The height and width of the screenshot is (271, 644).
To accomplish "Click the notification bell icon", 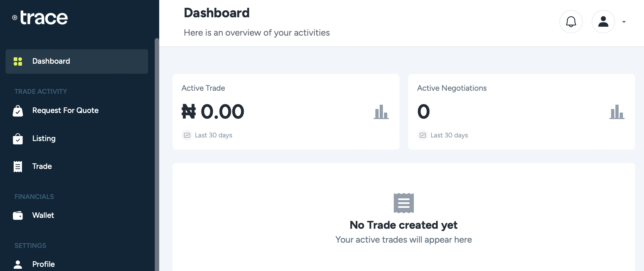I will (571, 22).
